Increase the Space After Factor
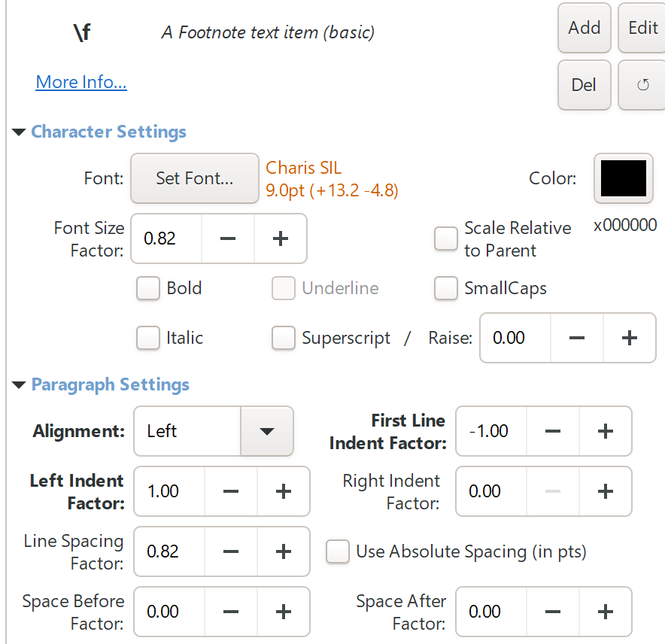This screenshot has width=665, height=644. (606, 612)
